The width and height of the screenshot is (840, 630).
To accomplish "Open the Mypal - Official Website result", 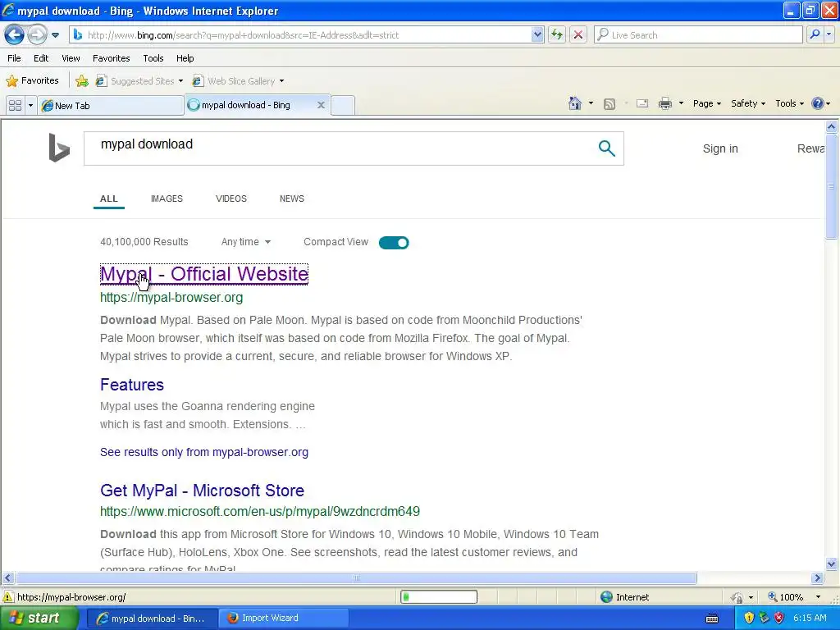I will tap(204, 274).
